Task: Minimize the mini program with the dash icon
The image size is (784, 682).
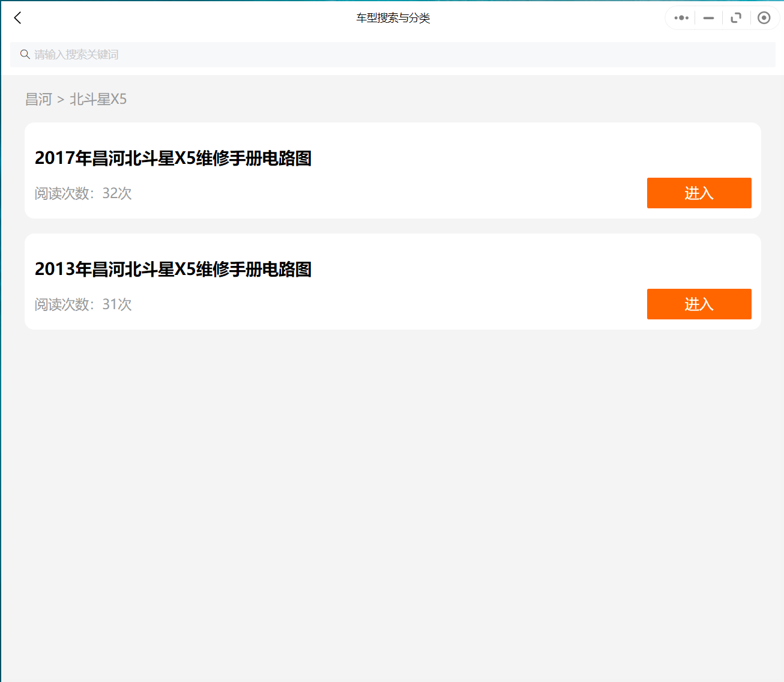Action: [708, 18]
